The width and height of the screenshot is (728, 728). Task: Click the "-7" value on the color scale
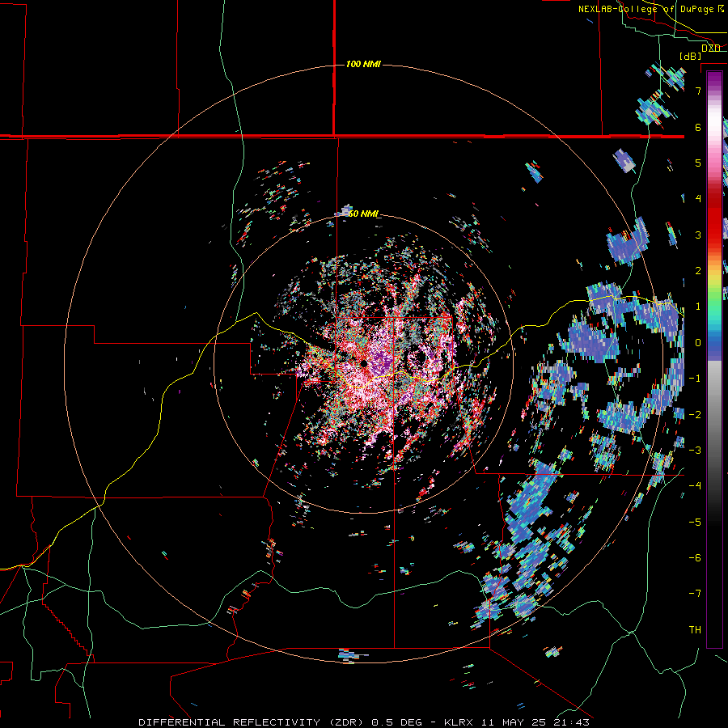coord(695,594)
